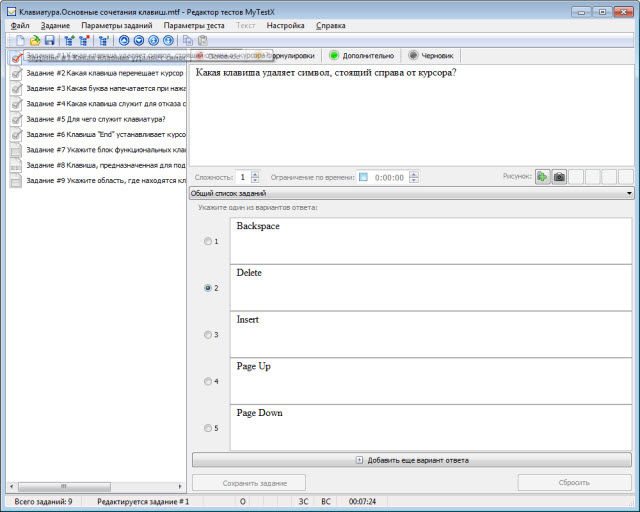Click the delete task icon with red cross
The width and height of the screenshot is (640, 512).
(x=84, y=41)
